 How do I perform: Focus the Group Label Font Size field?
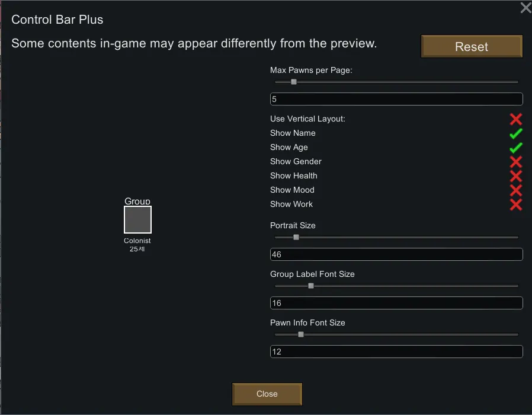(396, 303)
